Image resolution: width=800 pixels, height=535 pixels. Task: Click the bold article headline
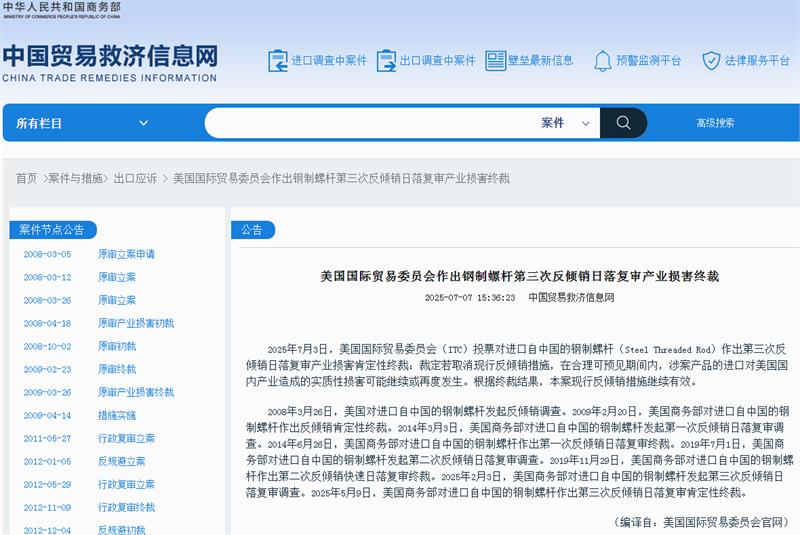click(519, 276)
